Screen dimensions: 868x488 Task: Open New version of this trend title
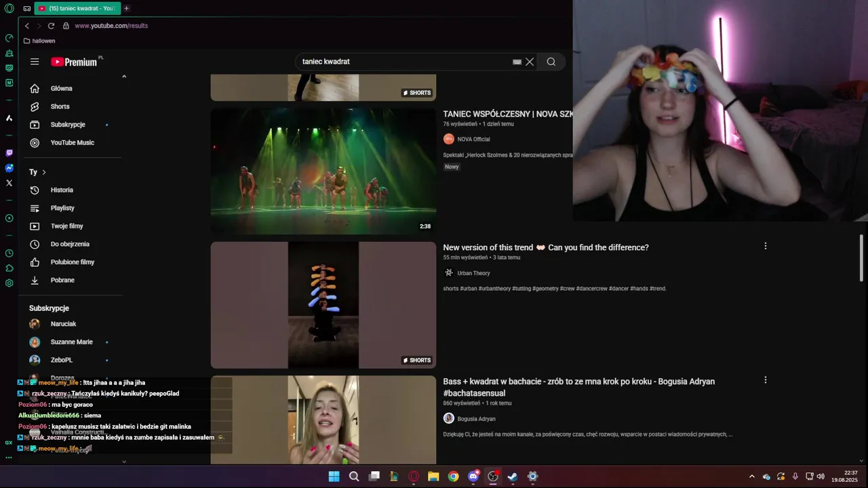coord(546,247)
